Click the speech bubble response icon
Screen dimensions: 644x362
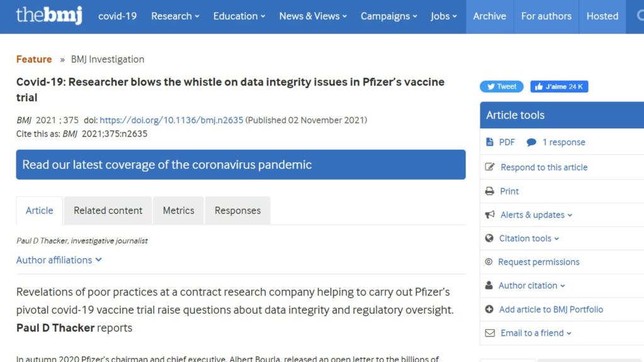[x=531, y=143]
